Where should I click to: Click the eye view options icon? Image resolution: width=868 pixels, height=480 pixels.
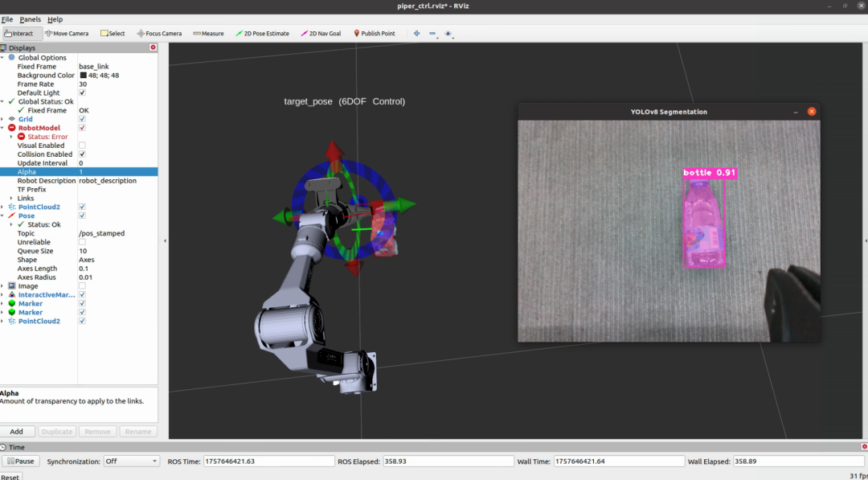(x=448, y=33)
